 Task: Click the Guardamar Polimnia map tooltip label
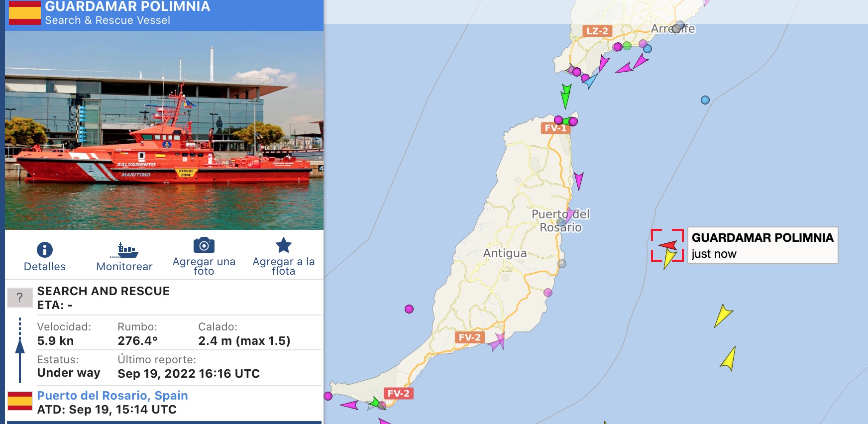coord(762,245)
